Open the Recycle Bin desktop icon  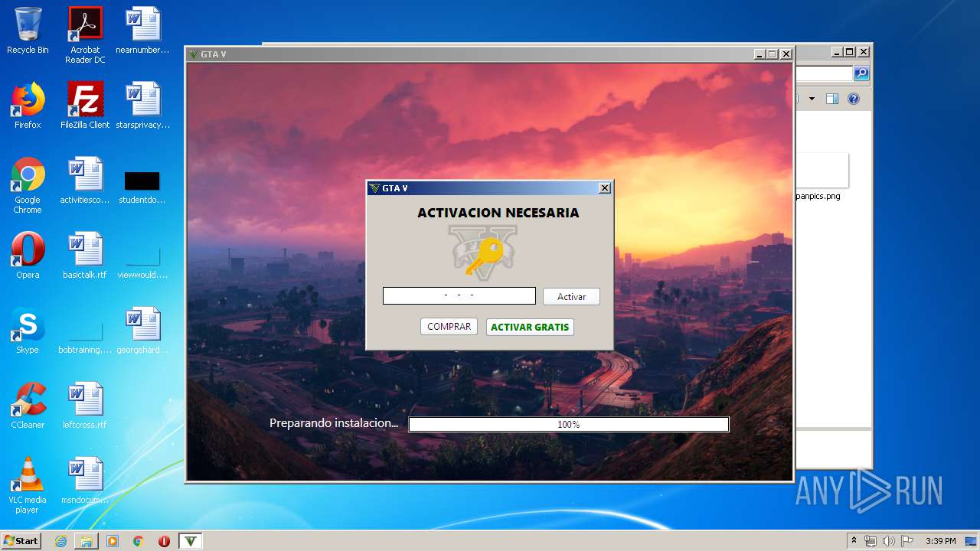pyautogui.click(x=28, y=31)
